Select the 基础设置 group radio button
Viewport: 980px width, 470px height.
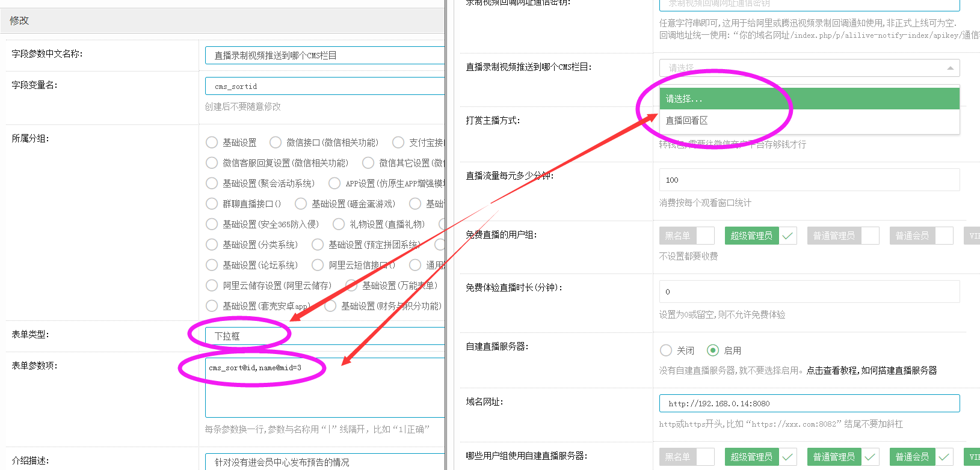[x=212, y=142]
